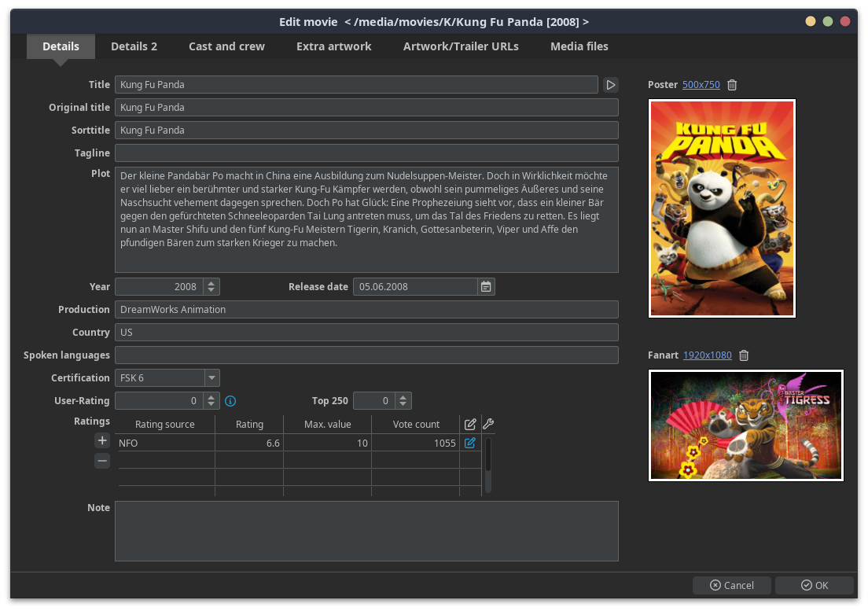Adjust the User-Rating spinner arrows
The width and height of the screenshot is (868, 611).
point(211,401)
